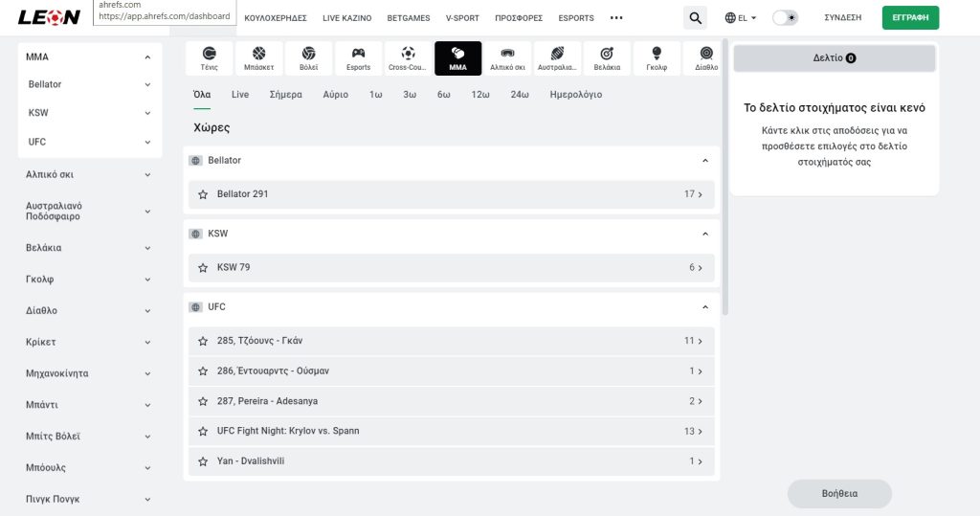Click the LEON logo
Screen dimensions: 980x516
[x=49, y=17]
